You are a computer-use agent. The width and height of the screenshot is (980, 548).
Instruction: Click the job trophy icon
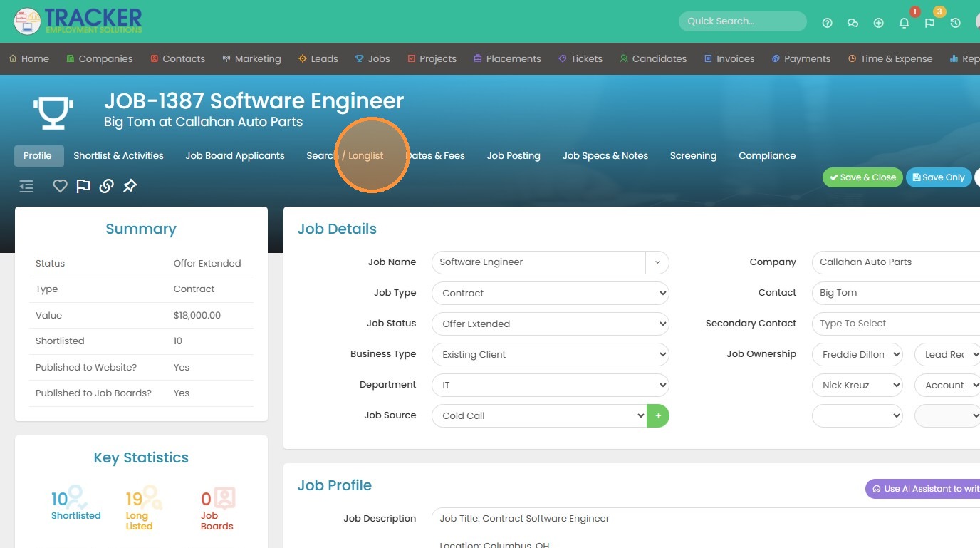coord(53,113)
